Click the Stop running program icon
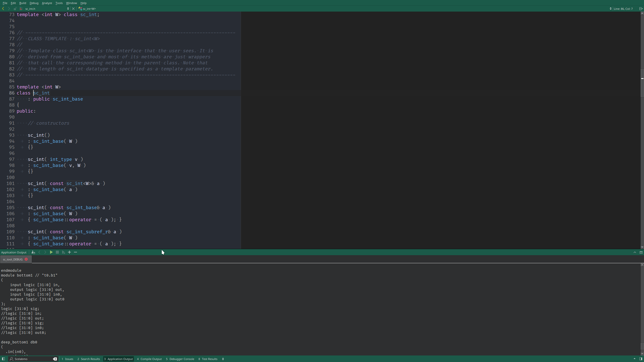The height and width of the screenshot is (362, 644). [x=57, y=252]
